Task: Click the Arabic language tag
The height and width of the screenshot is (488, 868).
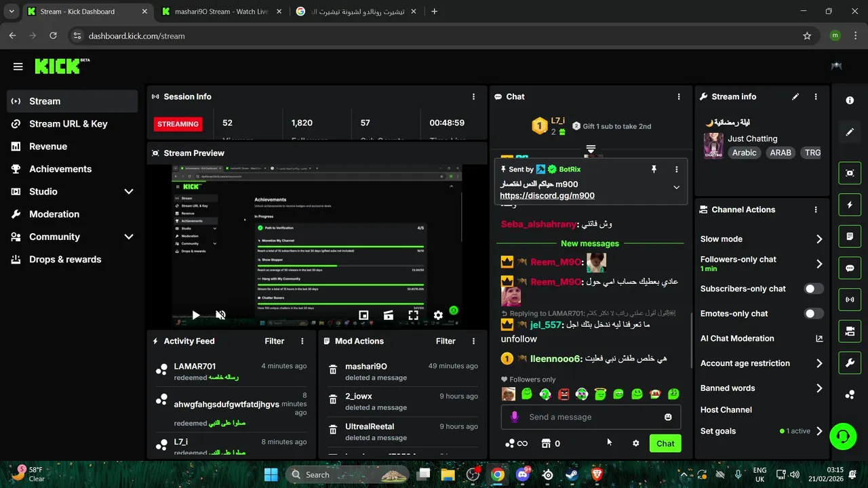Action: point(744,152)
